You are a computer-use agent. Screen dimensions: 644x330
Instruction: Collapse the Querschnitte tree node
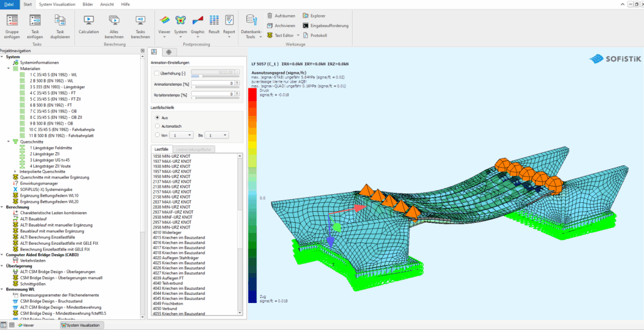[x=9, y=141]
